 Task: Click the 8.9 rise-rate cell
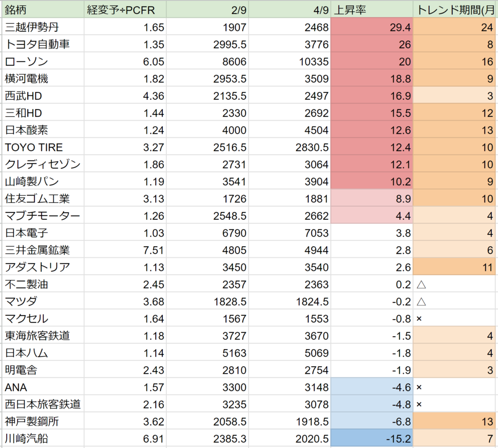coord(372,198)
